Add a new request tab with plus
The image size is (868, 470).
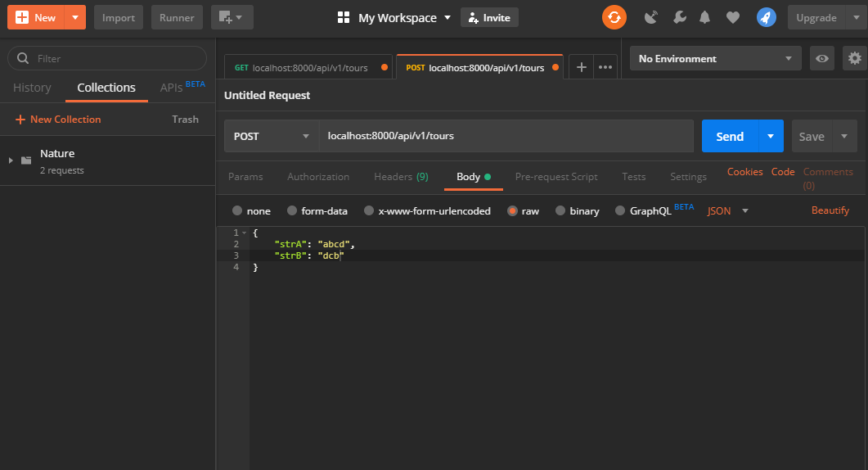[x=581, y=67]
